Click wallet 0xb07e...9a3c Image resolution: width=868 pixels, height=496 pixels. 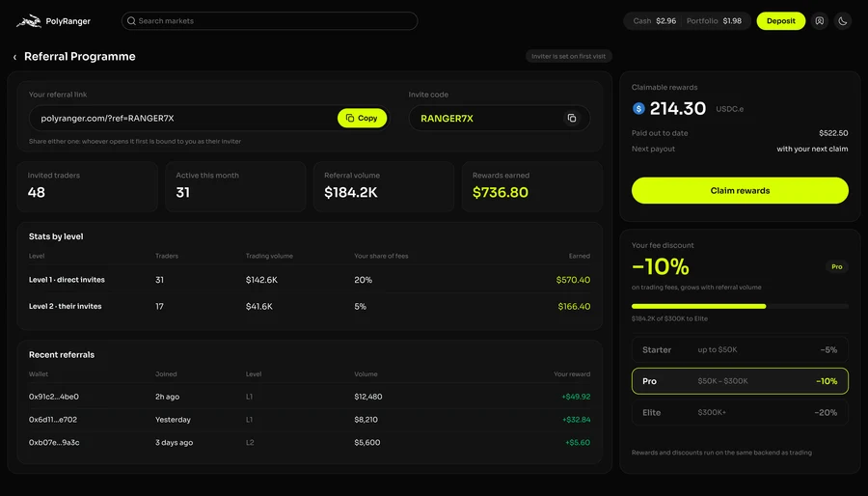(x=54, y=442)
